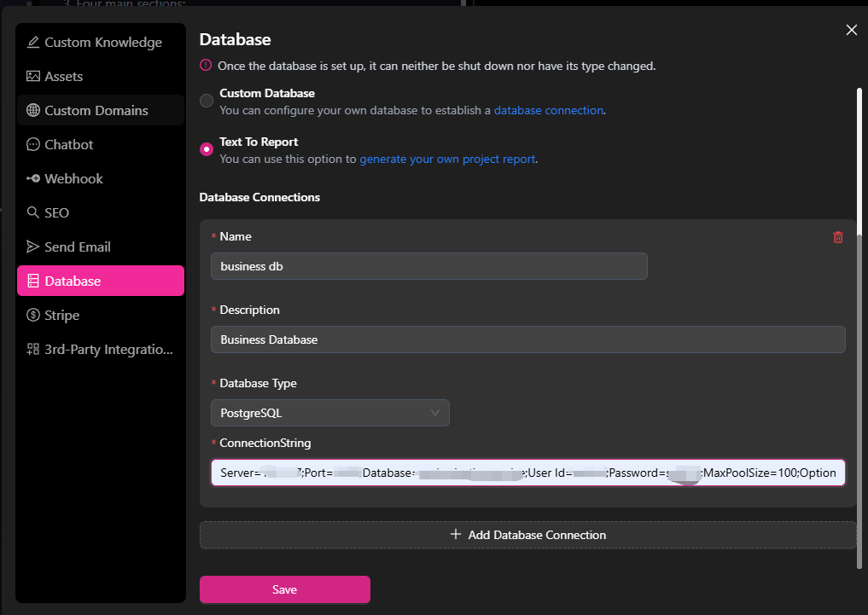Click the Description input field

[528, 339]
